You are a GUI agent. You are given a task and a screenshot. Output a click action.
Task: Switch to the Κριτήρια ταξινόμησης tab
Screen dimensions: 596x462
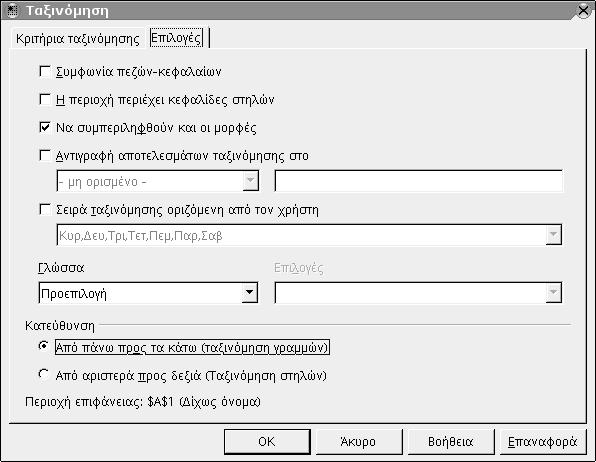point(78,38)
